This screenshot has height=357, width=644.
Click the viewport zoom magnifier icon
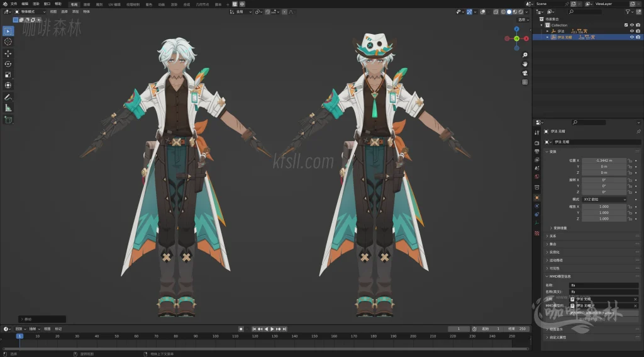point(525,55)
